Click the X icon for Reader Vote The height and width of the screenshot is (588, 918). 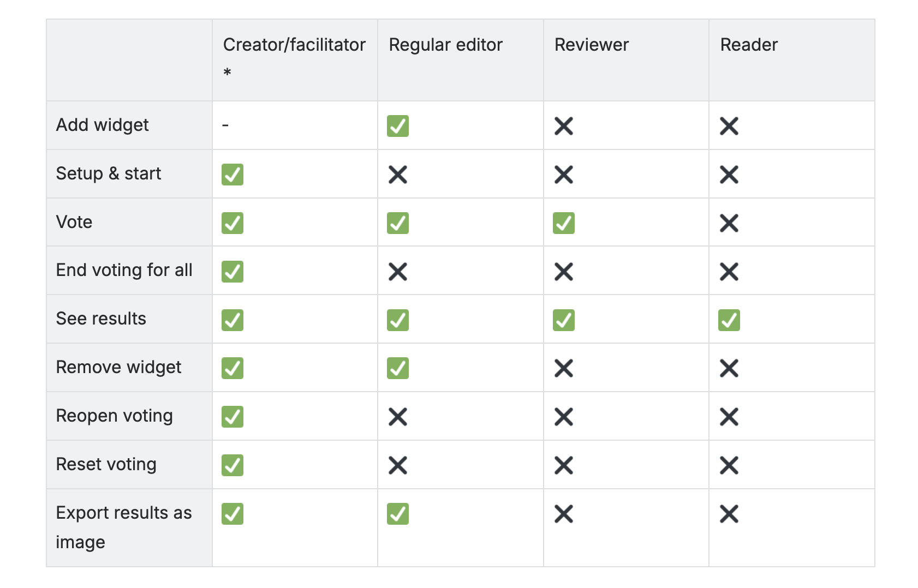(x=729, y=223)
